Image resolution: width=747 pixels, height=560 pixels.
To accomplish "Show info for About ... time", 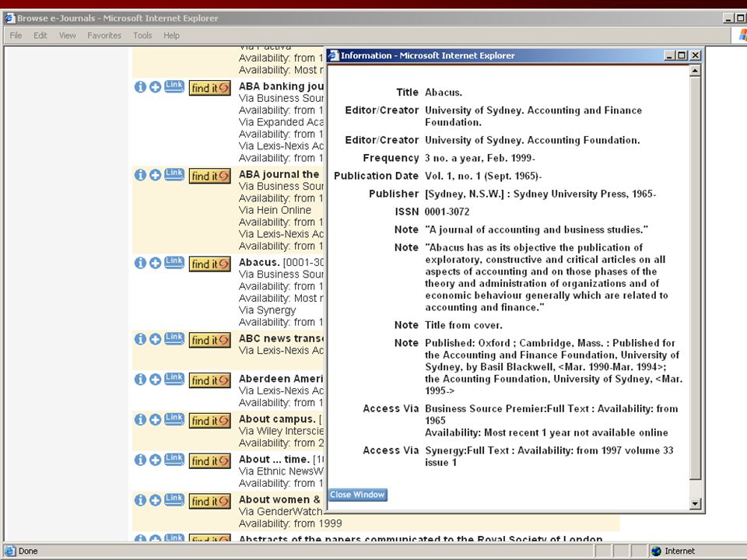I will click(140, 460).
